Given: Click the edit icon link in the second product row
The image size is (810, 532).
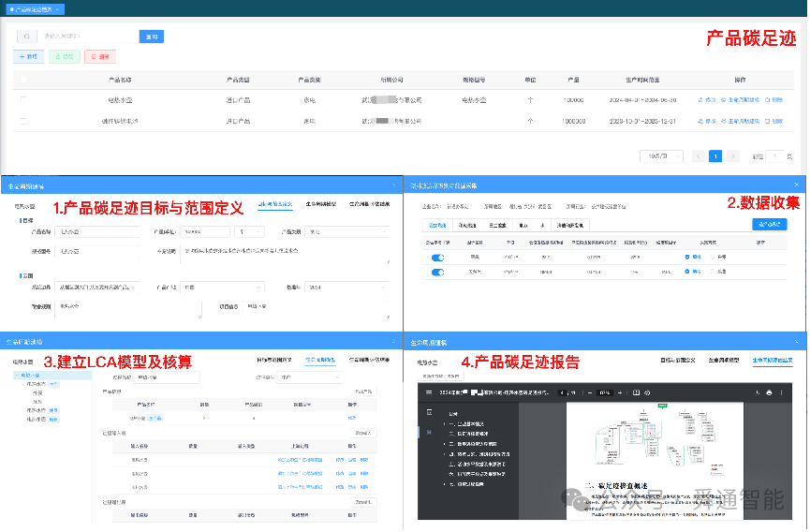Looking at the screenshot, I should [x=707, y=121].
